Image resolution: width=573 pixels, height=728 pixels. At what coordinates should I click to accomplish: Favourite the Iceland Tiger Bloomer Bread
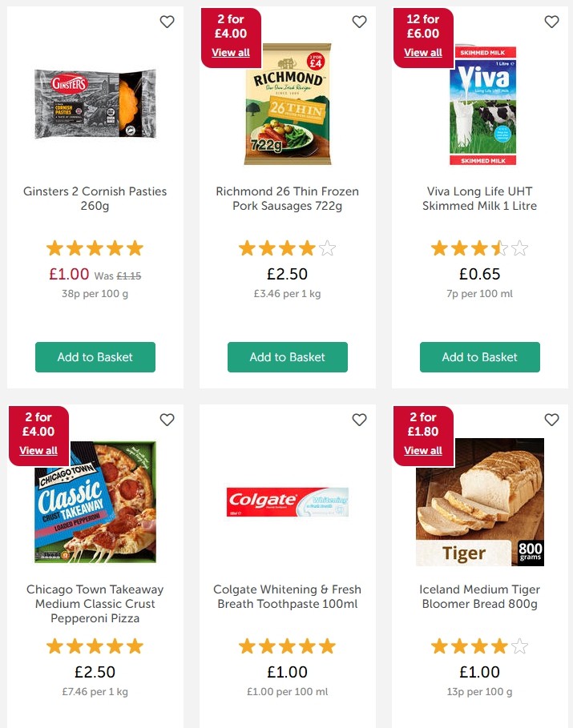click(551, 420)
